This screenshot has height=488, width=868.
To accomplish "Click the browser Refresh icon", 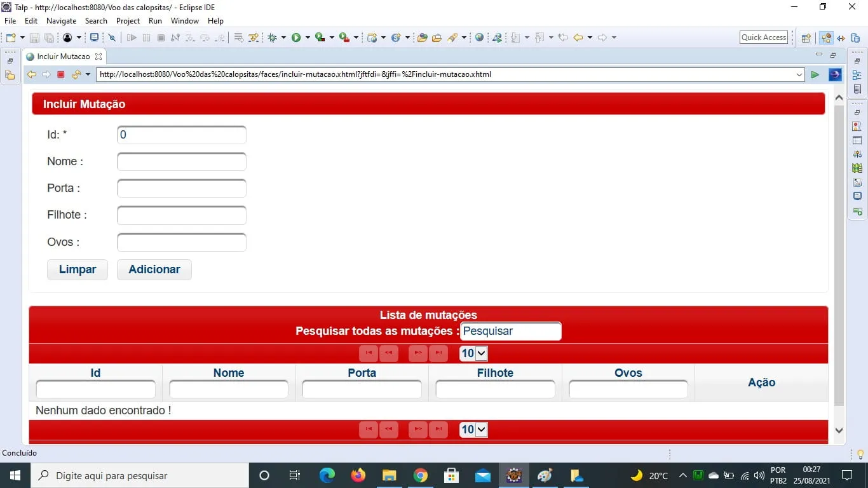I will click(76, 74).
